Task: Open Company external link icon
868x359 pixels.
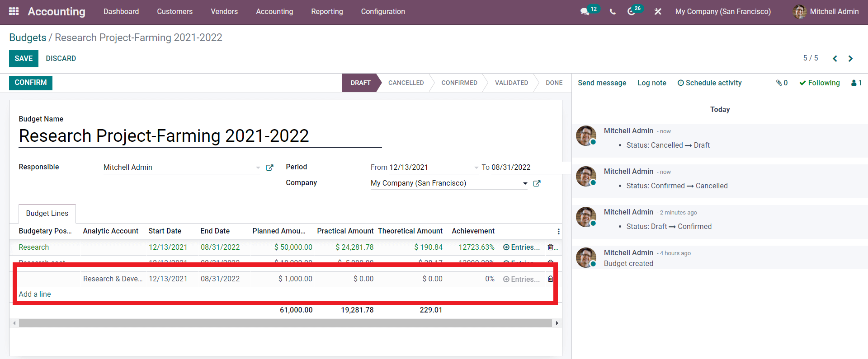Action: coord(537,183)
